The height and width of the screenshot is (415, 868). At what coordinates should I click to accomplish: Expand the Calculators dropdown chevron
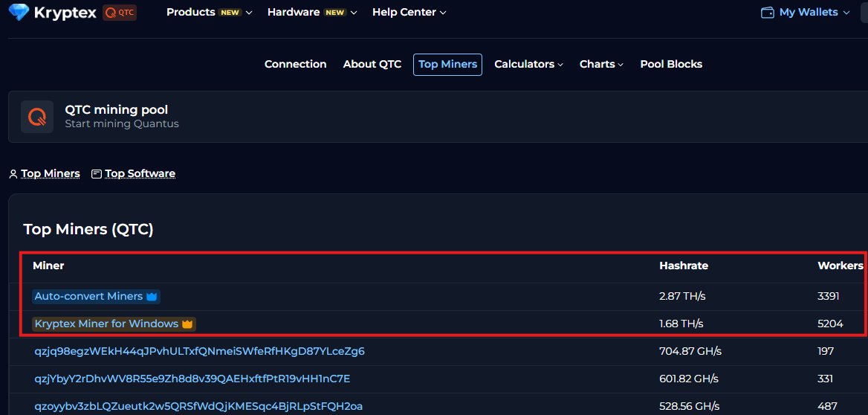coord(560,65)
